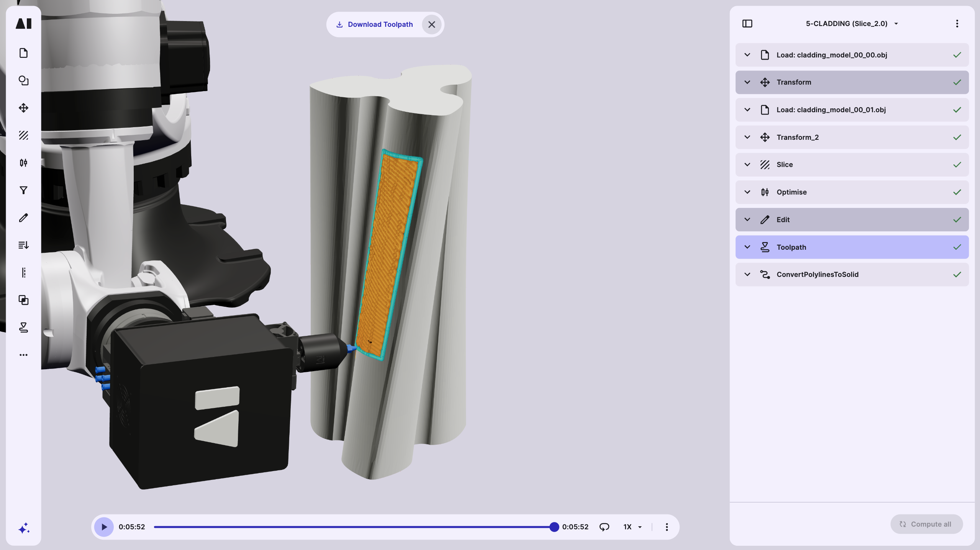The height and width of the screenshot is (550, 980).
Task: Open the playback bar's three-dot menu
Action: 667,527
